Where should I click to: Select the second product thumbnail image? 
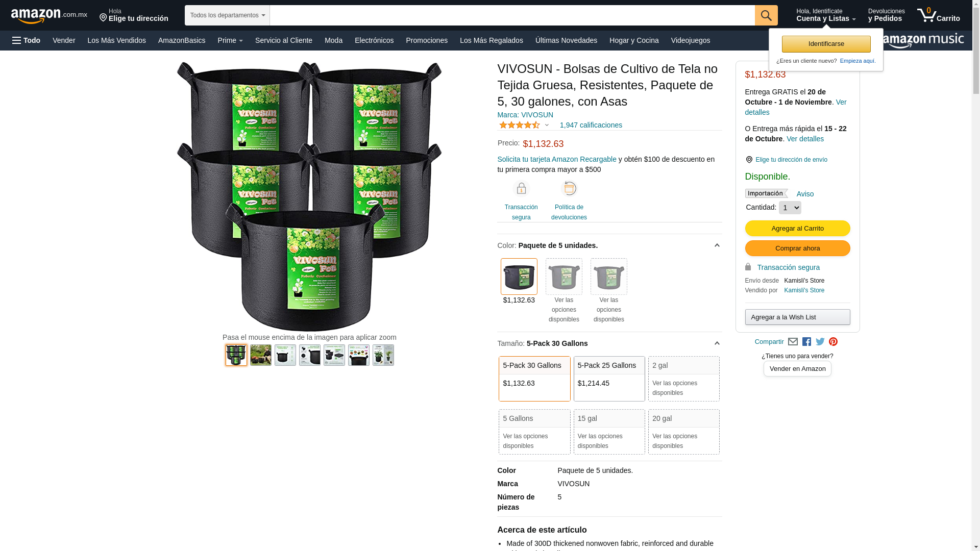click(260, 355)
